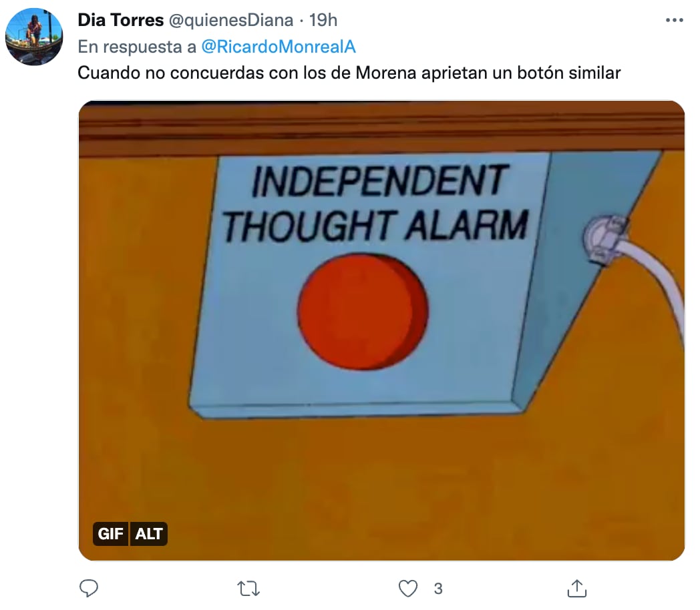Image resolution: width=700 pixels, height=610 pixels.
Task: Click the like count number 3
Action: click(x=438, y=589)
